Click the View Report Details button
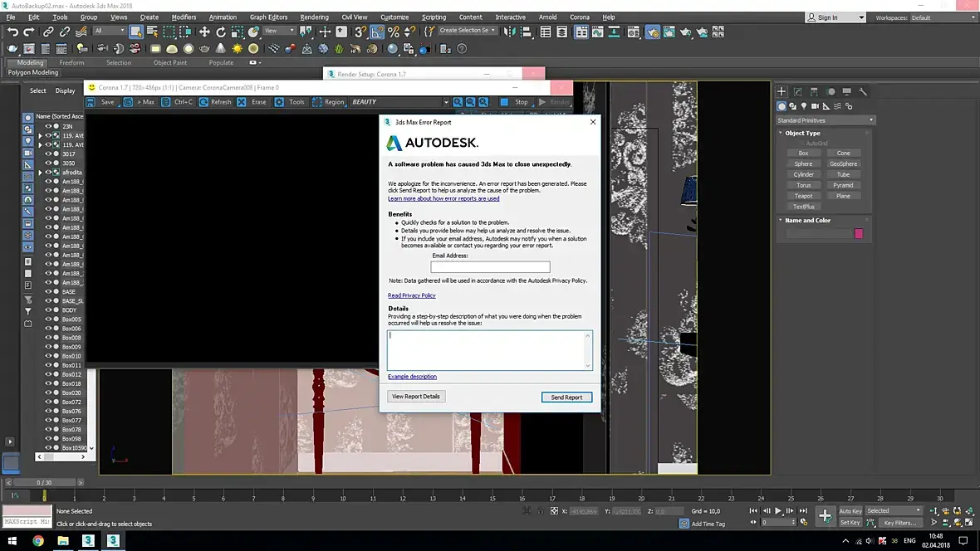The height and width of the screenshot is (551, 980). click(x=415, y=397)
